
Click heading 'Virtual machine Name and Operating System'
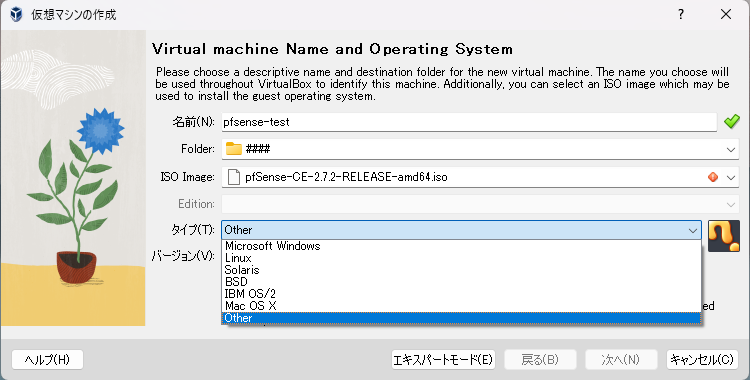[332, 49]
